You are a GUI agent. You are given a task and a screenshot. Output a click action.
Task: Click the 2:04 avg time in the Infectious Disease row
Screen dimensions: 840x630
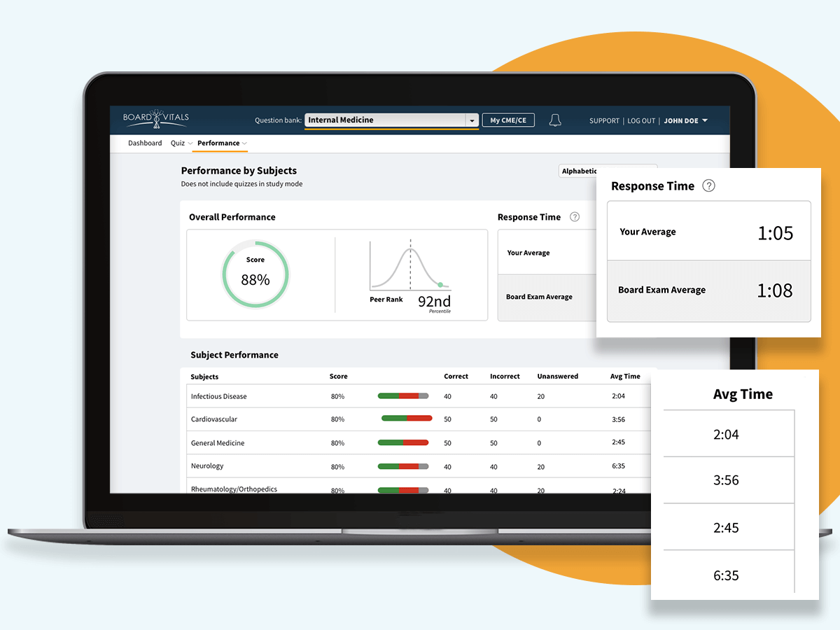618,396
